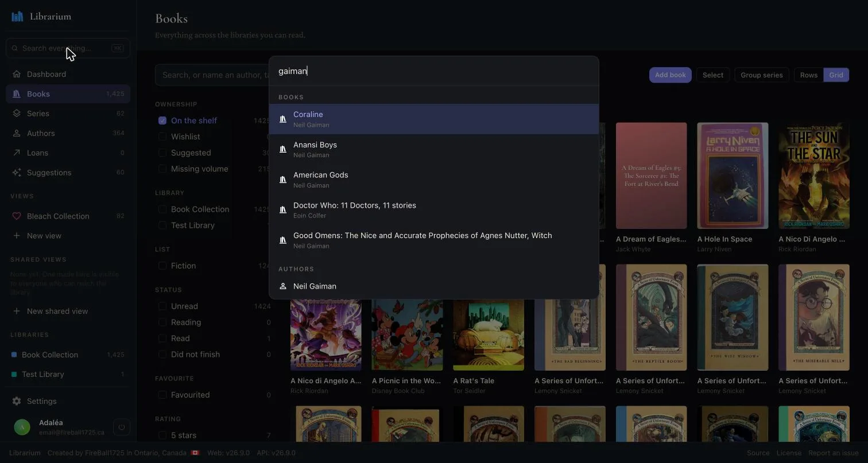This screenshot has height=463, width=868.
Task: Click the book icon beside American Gods result
Action: tap(283, 180)
